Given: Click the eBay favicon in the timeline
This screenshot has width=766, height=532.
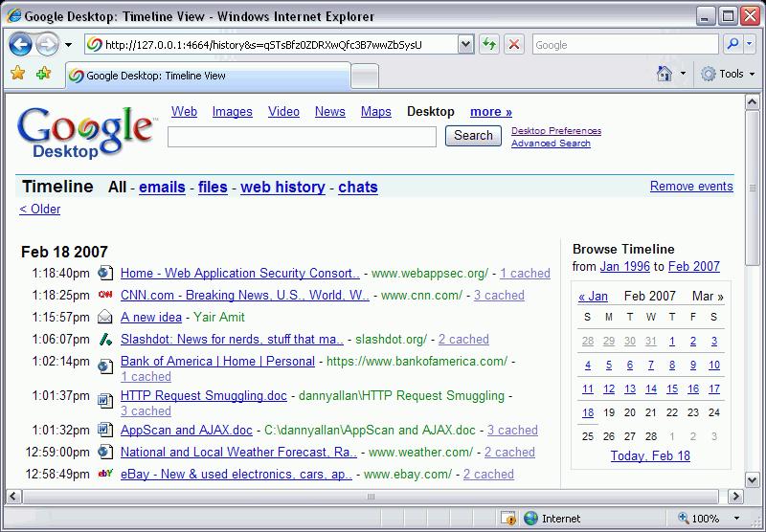Looking at the screenshot, I should click(105, 473).
